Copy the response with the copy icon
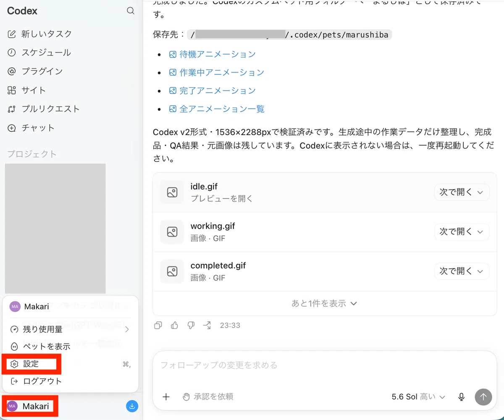Viewport: 504px width, 420px height. [x=158, y=325]
